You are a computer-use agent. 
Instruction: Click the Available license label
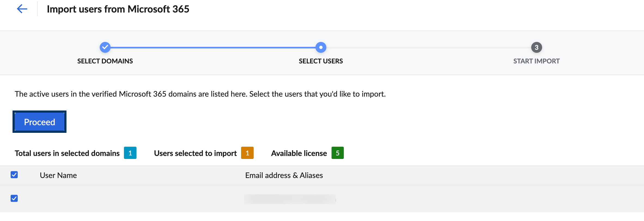point(299,153)
